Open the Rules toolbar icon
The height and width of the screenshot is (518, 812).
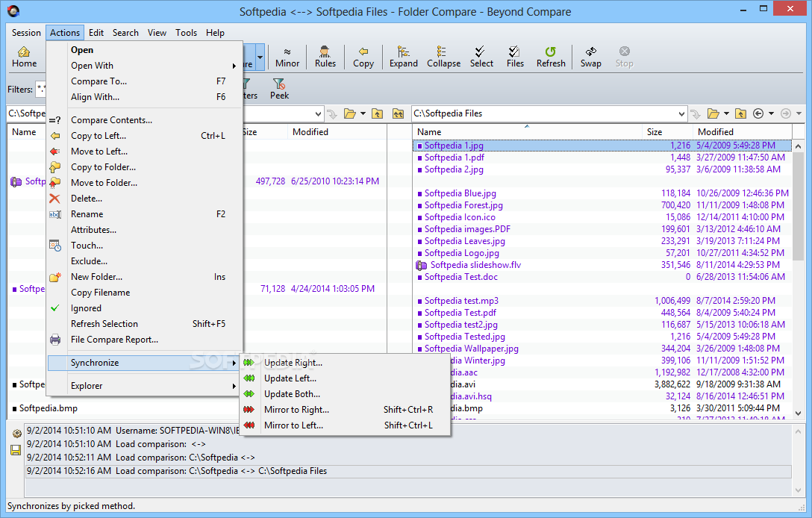(x=325, y=57)
